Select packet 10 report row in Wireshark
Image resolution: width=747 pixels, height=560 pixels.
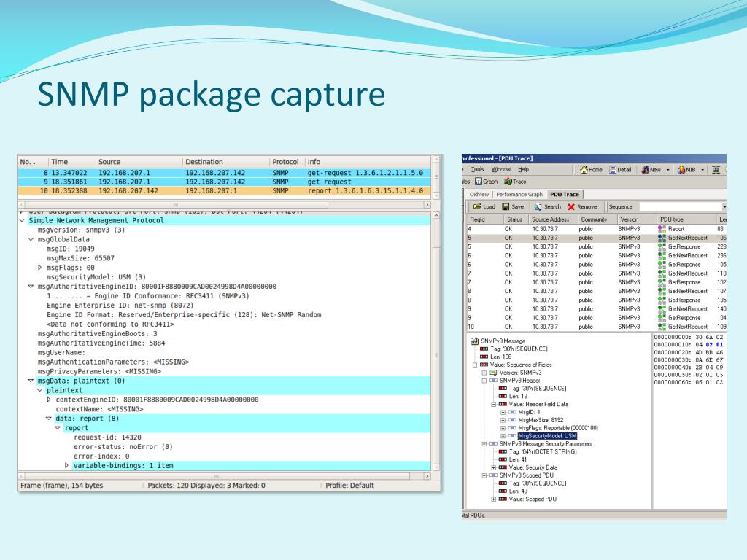[x=224, y=191]
